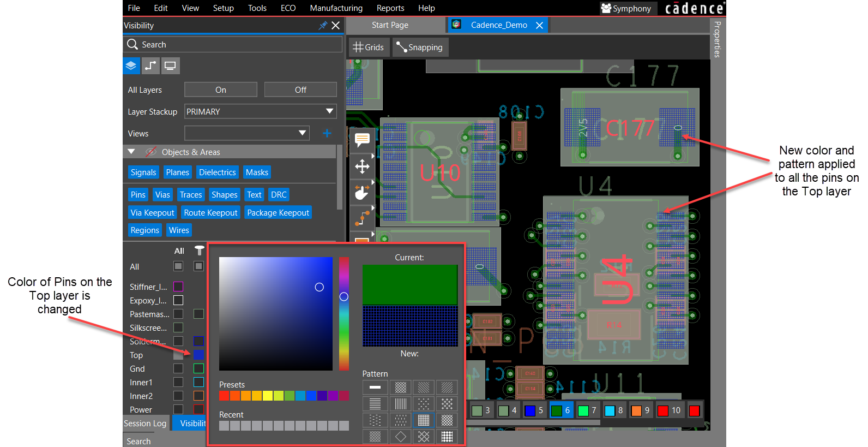
Task: Select layer color chip 10
Action: (669, 410)
